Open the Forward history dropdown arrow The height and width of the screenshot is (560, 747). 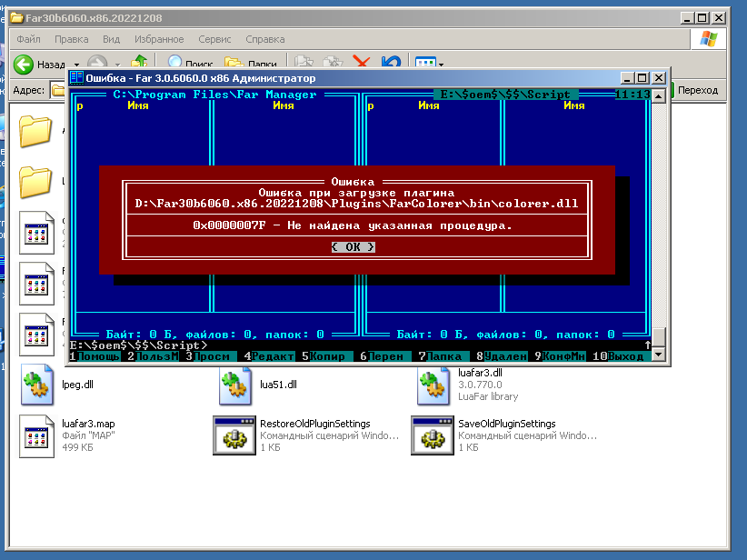(117, 65)
